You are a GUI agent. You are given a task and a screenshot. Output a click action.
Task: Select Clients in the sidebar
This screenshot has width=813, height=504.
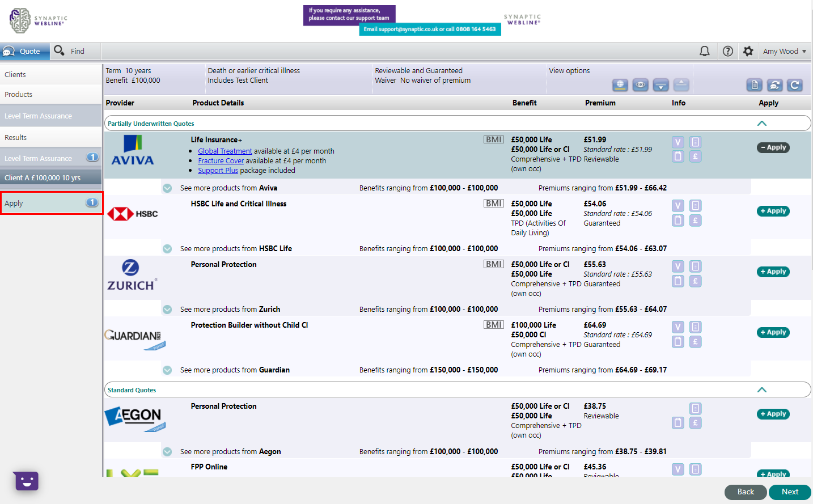(x=51, y=74)
